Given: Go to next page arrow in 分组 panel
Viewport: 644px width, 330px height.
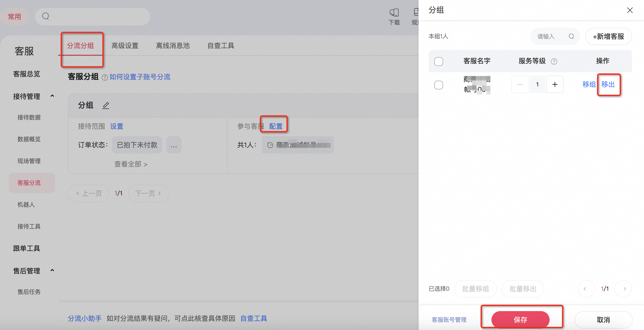Looking at the screenshot, I should tap(623, 289).
